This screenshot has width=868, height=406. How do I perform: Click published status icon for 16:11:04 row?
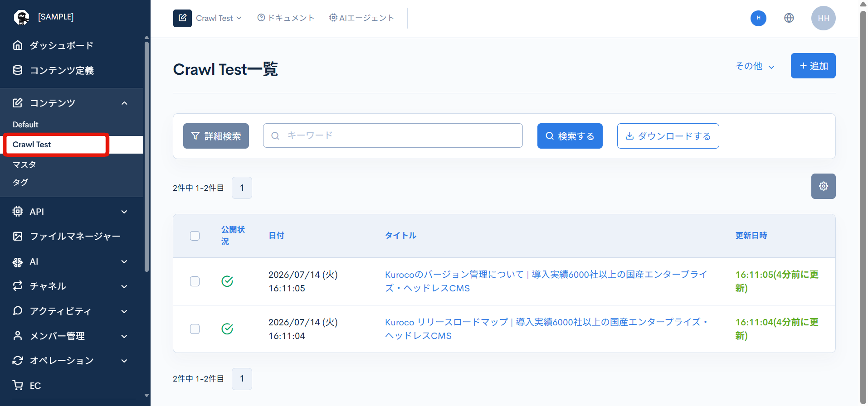coord(227,329)
